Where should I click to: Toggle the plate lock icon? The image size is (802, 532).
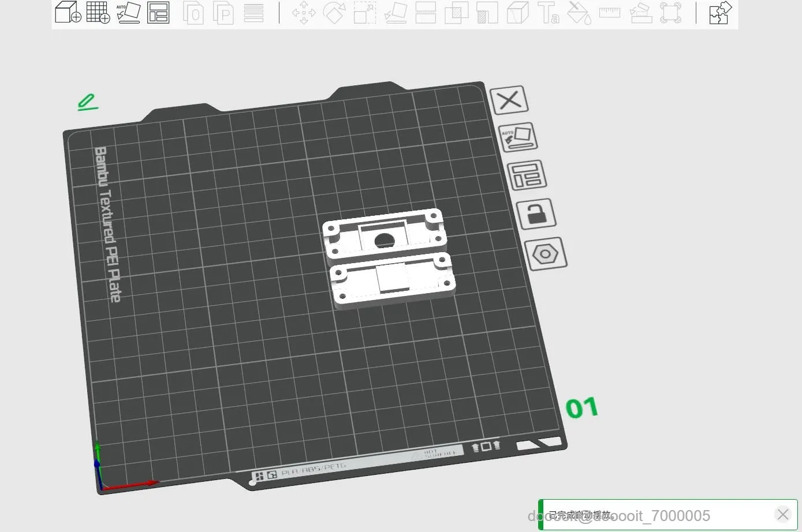[x=536, y=214]
